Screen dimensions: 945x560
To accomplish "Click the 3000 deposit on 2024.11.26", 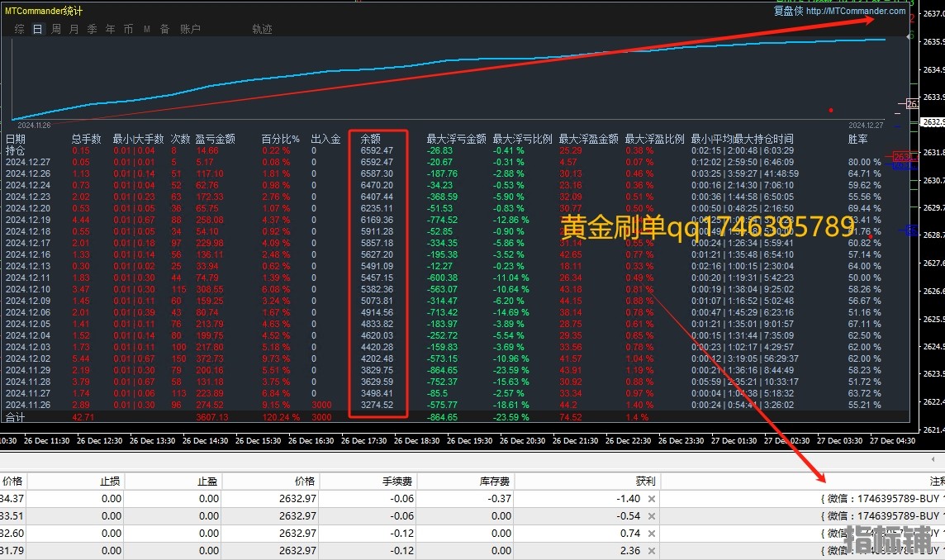I will click(322, 405).
